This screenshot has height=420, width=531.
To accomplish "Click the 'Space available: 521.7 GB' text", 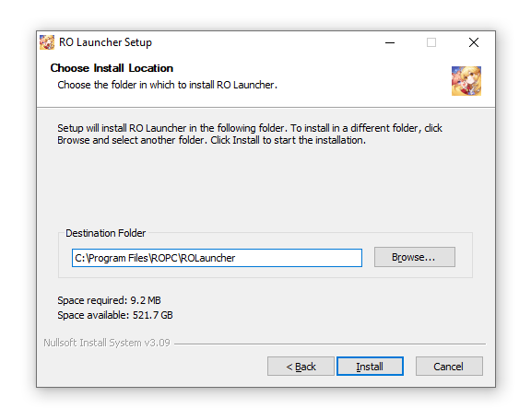I will click(115, 315).
